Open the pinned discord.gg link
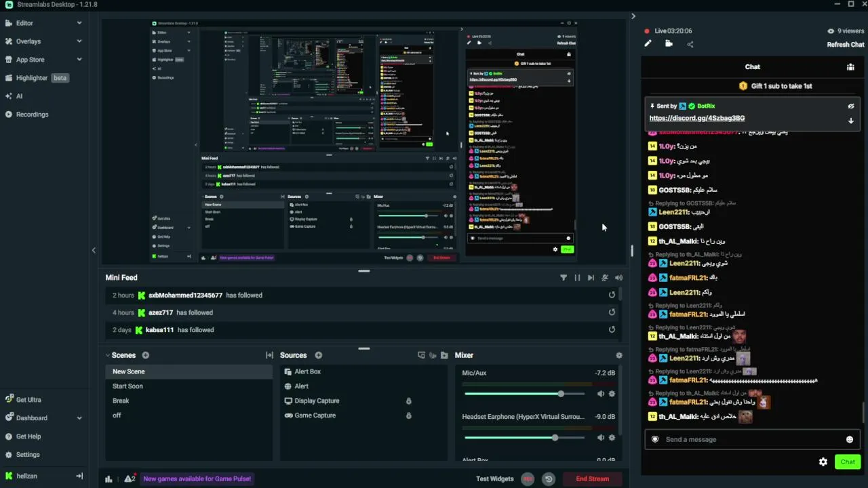The width and height of the screenshot is (868, 488). pyautogui.click(x=697, y=118)
